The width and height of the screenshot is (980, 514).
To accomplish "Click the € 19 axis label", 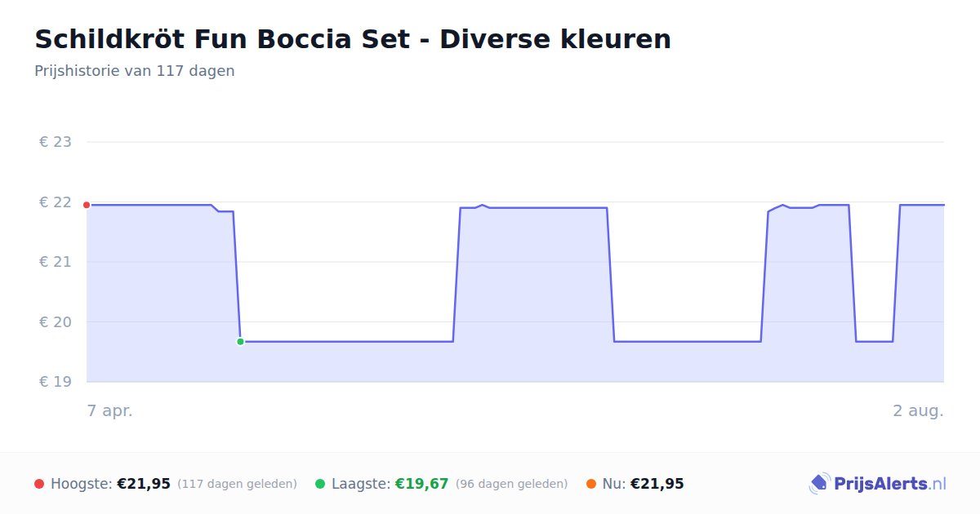I will [56, 382].
